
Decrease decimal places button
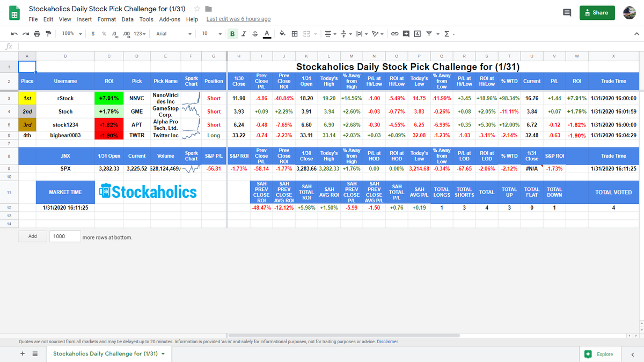coord(114,34)
